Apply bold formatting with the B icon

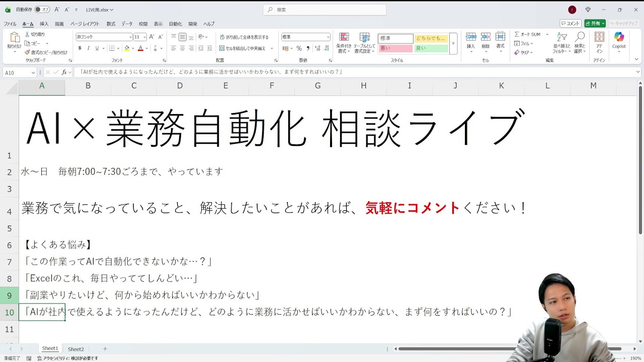79,48
